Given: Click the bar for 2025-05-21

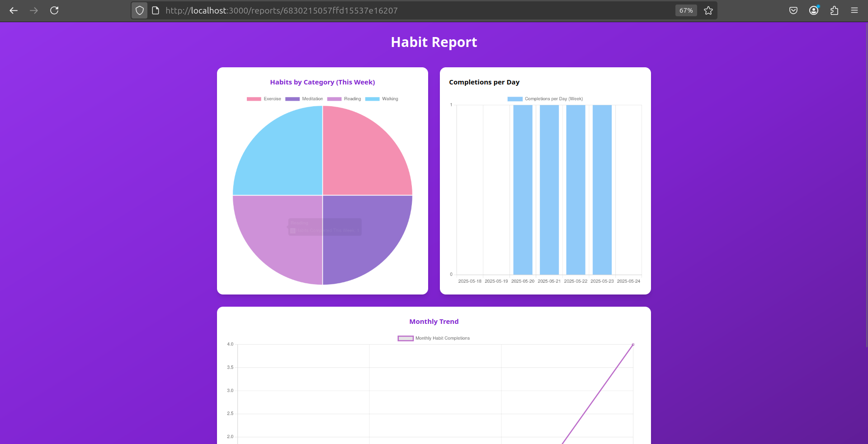Looking at the screenshot, I should click(x=549, y=190).
